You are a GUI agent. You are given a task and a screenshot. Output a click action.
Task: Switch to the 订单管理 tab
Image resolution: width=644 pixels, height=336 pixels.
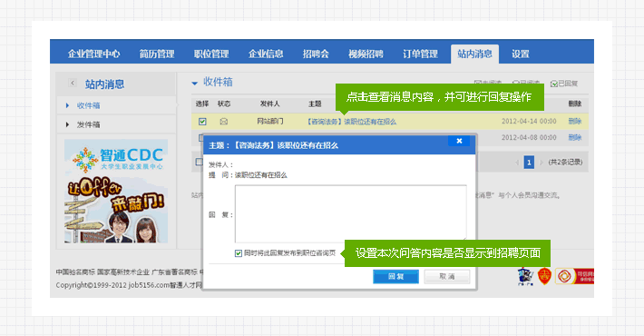point(420,54)
